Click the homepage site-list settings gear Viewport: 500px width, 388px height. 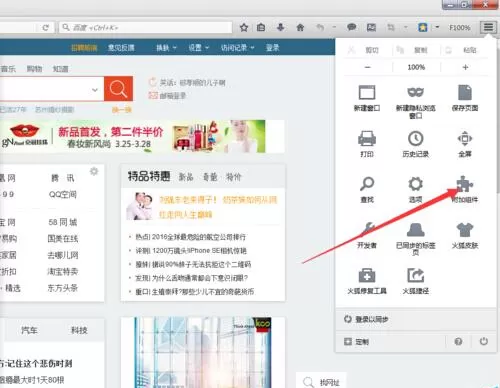(x=94, y=171)
